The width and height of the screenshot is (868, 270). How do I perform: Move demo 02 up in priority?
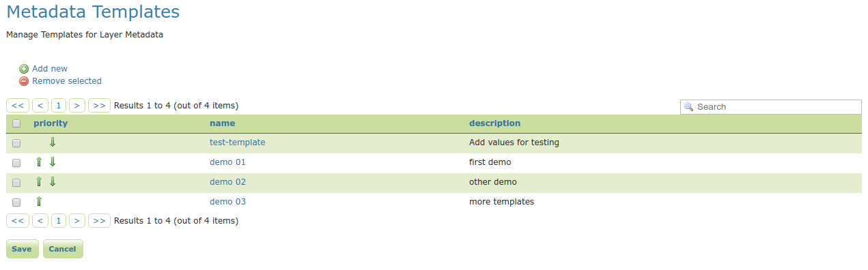(x=39, y=182)
